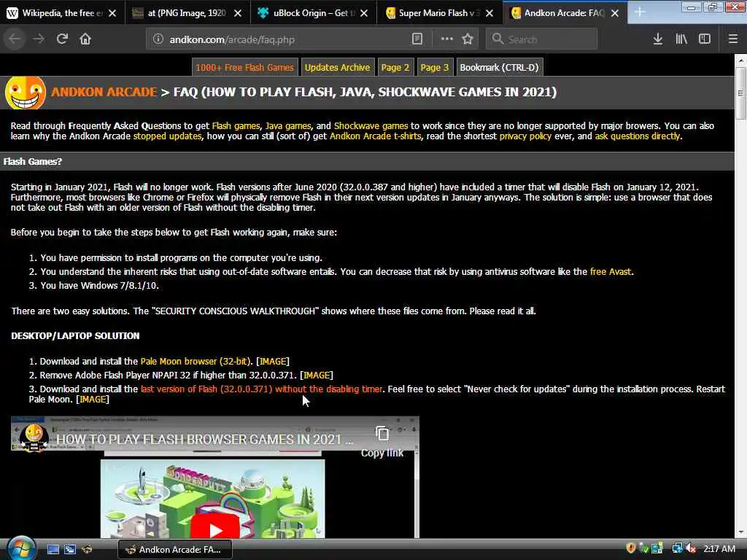This screenshot has width=747, height=560.
Task: Open the Downloads arrow icon
Action: (658, 39)
